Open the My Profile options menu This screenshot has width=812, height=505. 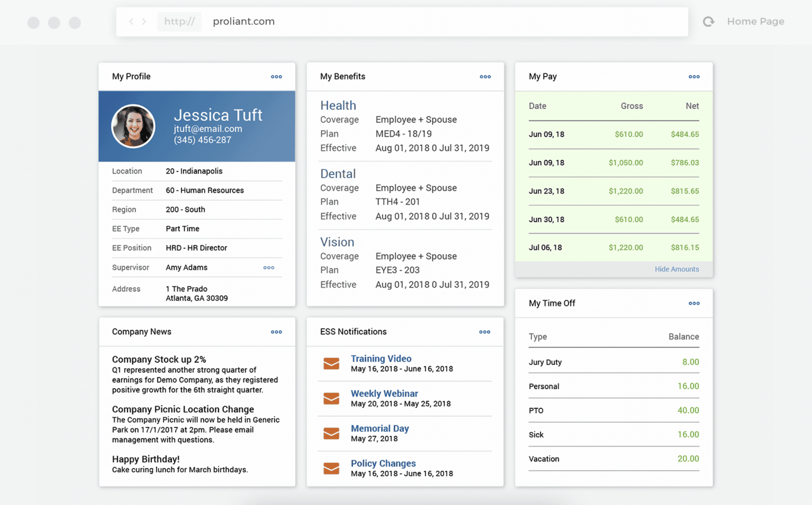click(x=276, y=76)
